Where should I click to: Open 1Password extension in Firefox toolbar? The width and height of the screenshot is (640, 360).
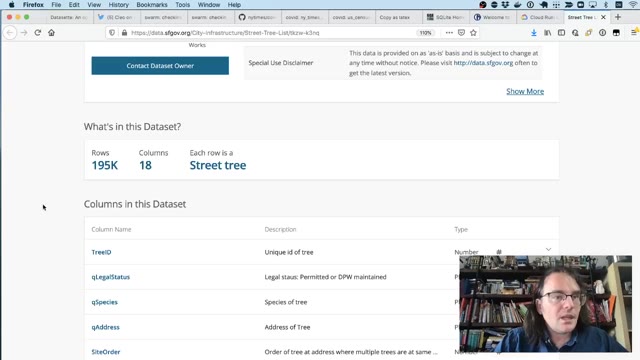click(x=602, y=33)
